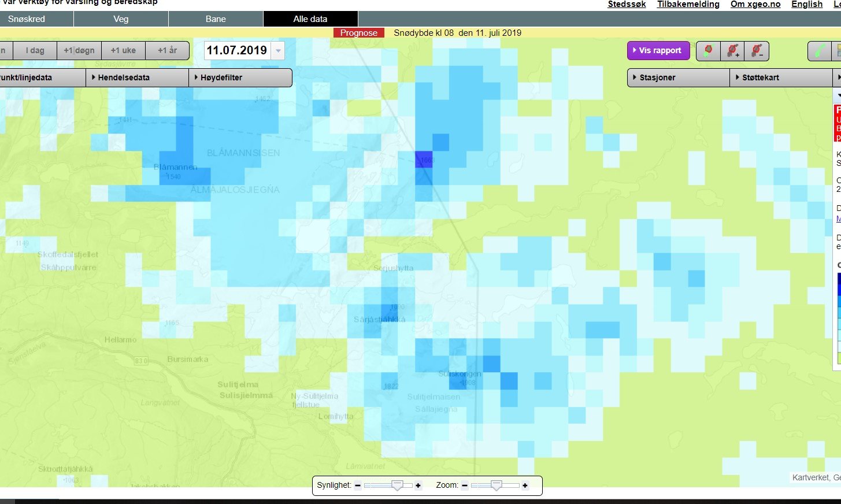Decrease Synlighet with the minus button
841x504 pixels.
[358, 486]
